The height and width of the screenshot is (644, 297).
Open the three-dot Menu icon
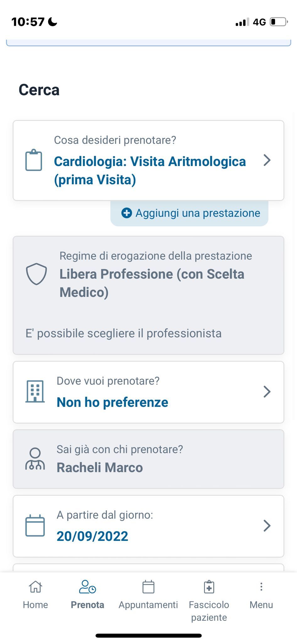click(x=261, y=587)
